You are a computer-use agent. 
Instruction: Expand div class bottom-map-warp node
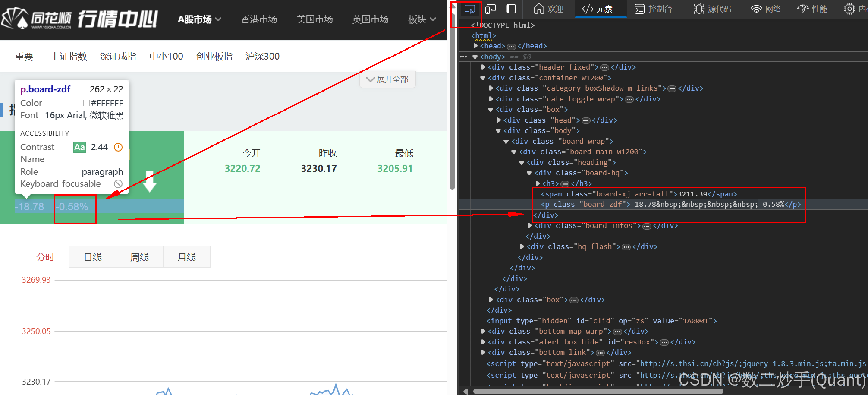(x=483, y=331)
